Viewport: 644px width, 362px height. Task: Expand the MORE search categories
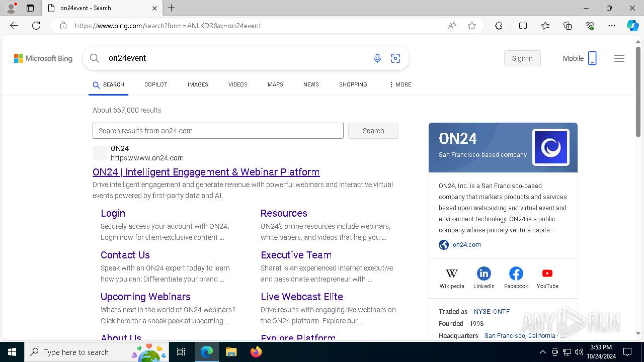pyautogui.click(x=400, y=84)
